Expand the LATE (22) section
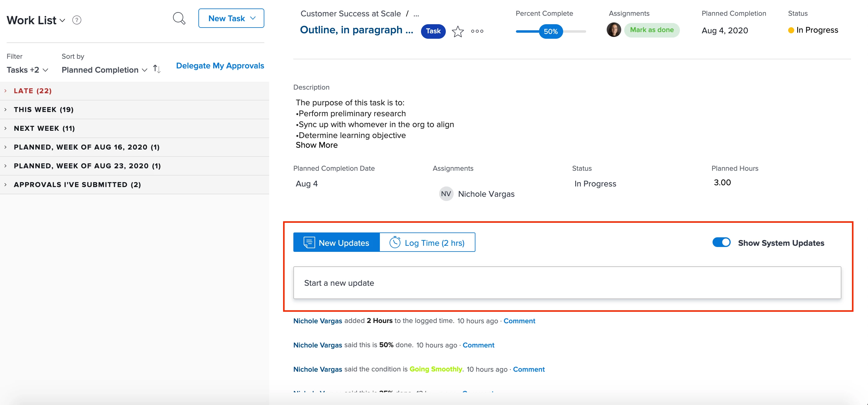The image size is (868, 405). tap(33, 91)
